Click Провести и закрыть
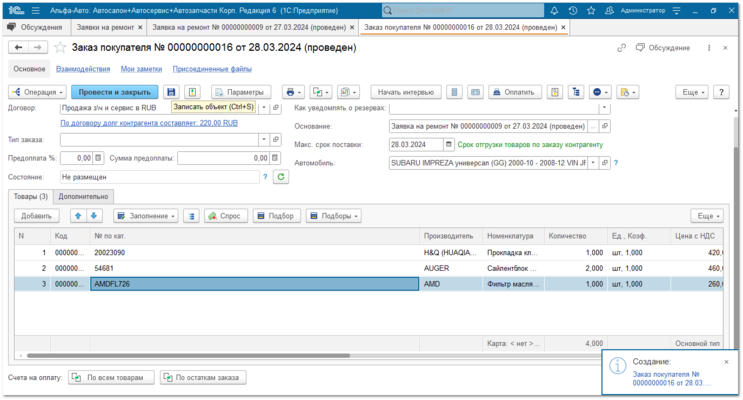The image size is (743, 400). pos(115,92)
